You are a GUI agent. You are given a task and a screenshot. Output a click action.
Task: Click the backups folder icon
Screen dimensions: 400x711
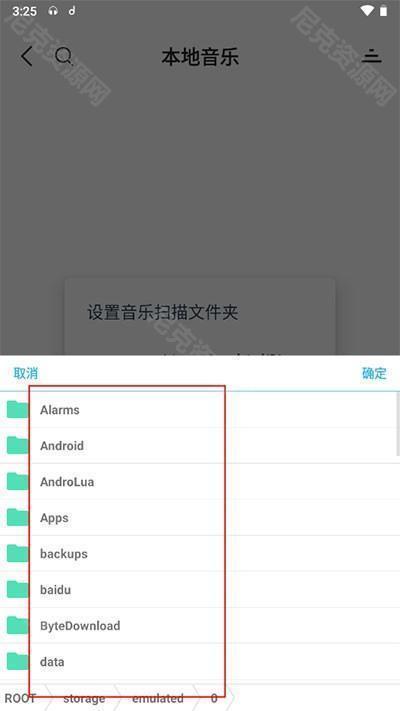(18, 553)
